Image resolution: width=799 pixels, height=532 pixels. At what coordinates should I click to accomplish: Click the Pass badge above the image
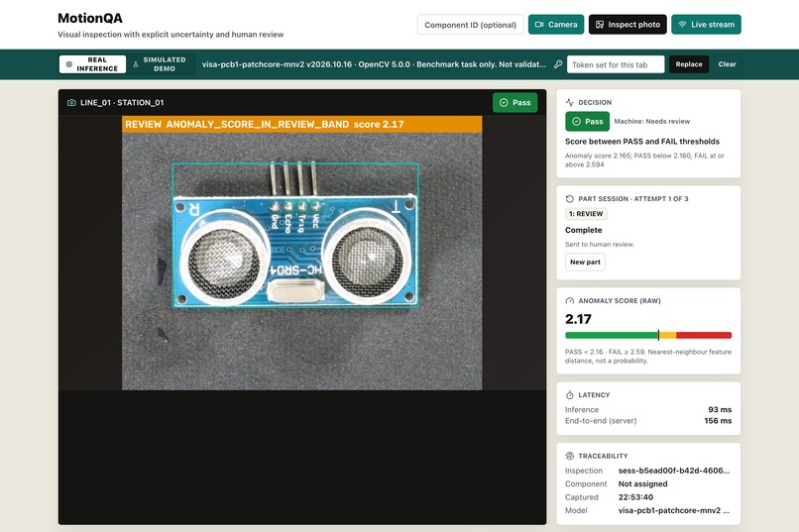(x=514, y=102)
